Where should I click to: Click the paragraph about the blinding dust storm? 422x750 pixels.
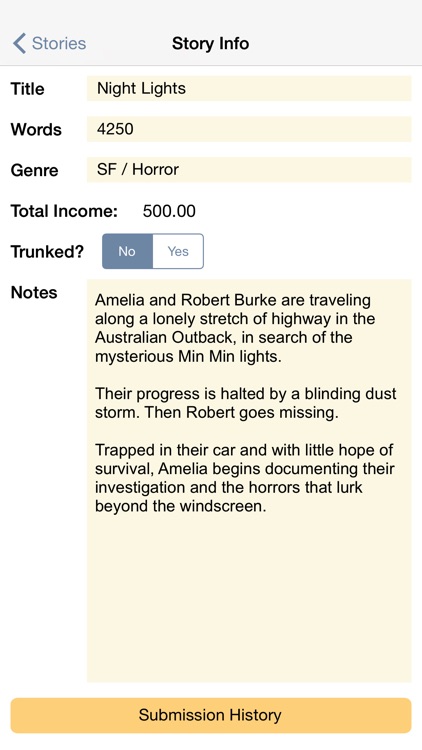tap(245, 403)
